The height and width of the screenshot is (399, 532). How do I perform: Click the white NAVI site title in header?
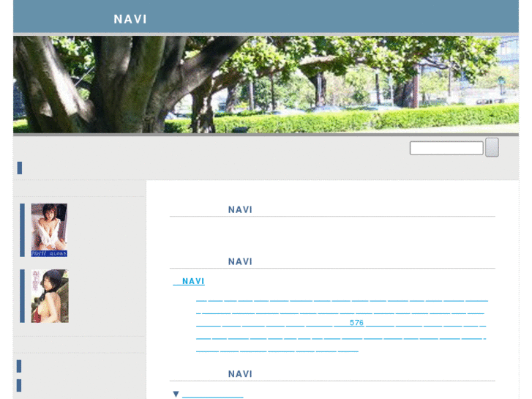click(x=130, y=19)
